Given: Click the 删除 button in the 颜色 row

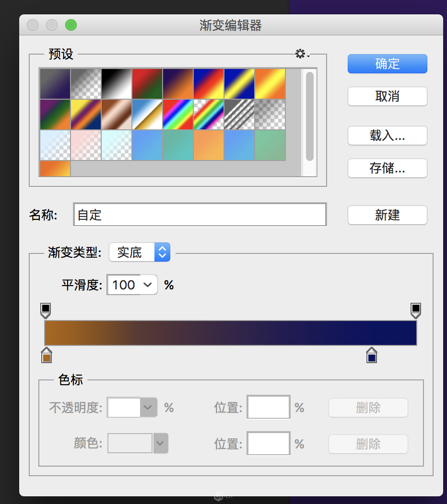Looking at the screenshot, I should click(368, 444).
